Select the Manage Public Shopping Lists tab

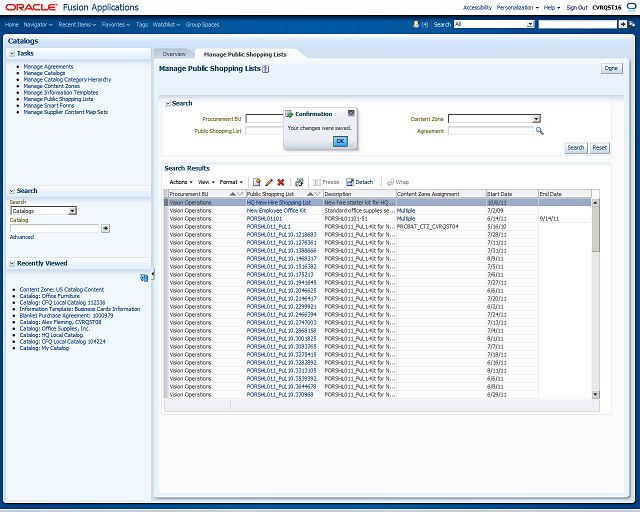click(245, 54)
